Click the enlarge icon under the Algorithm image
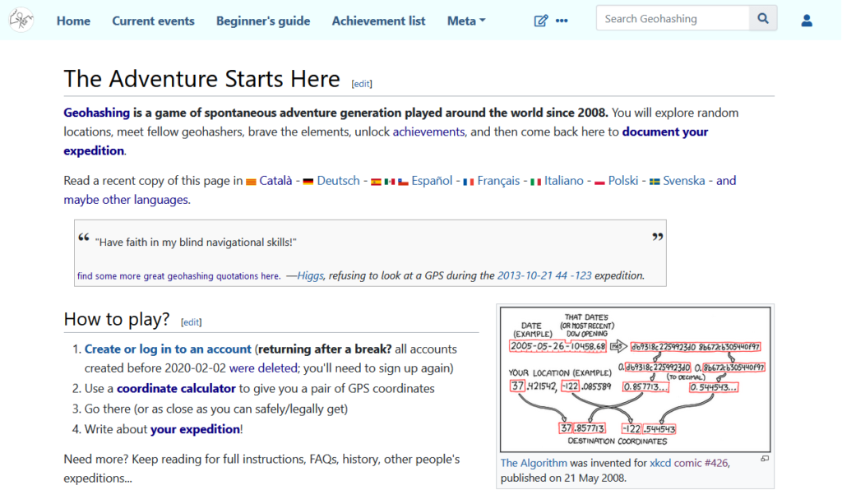Image resolution: width=842 pixels, height=504 pixels. coord(766,457)
